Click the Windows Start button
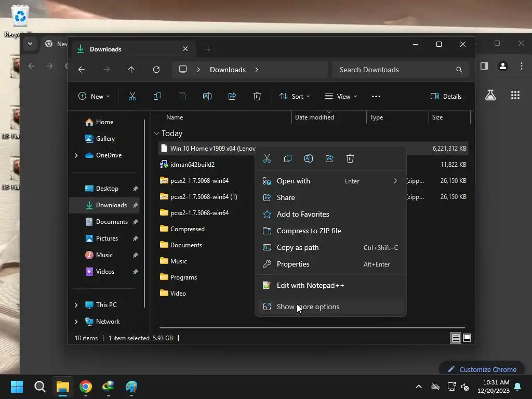Screen dimensions: 532x399 click(x=17, y=387)
